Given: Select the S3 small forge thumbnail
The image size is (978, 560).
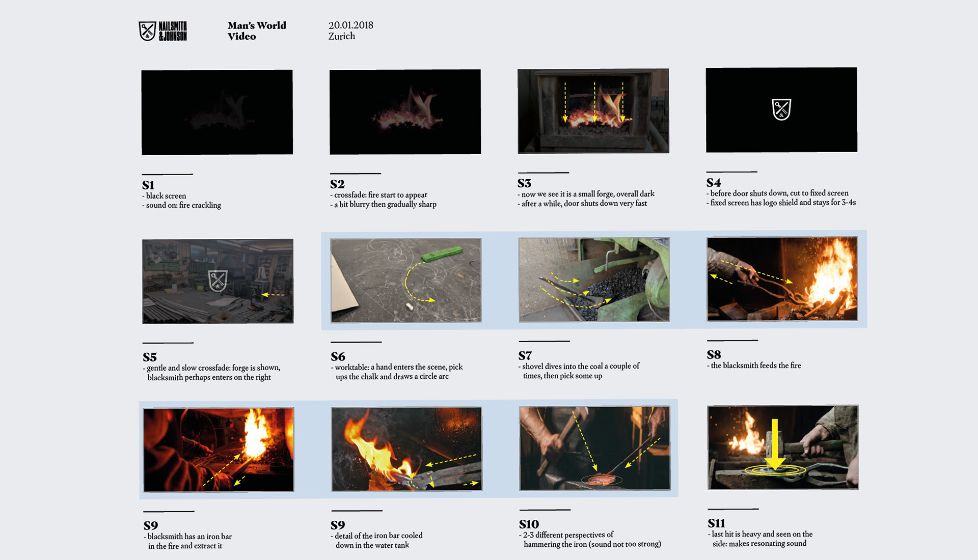Looking at the screenshot, I should 593,111.
